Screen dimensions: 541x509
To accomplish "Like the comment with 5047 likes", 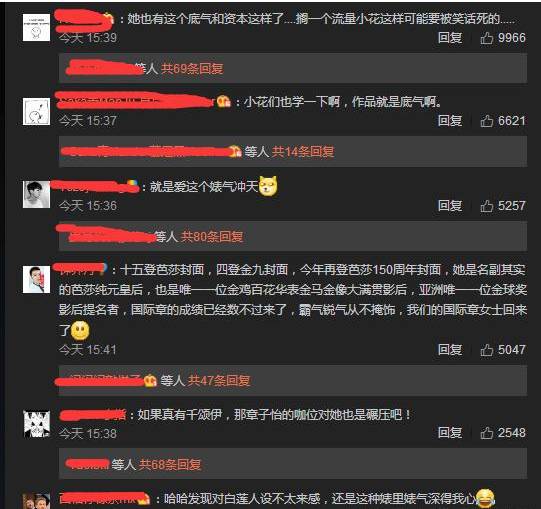I will (487, 350).
